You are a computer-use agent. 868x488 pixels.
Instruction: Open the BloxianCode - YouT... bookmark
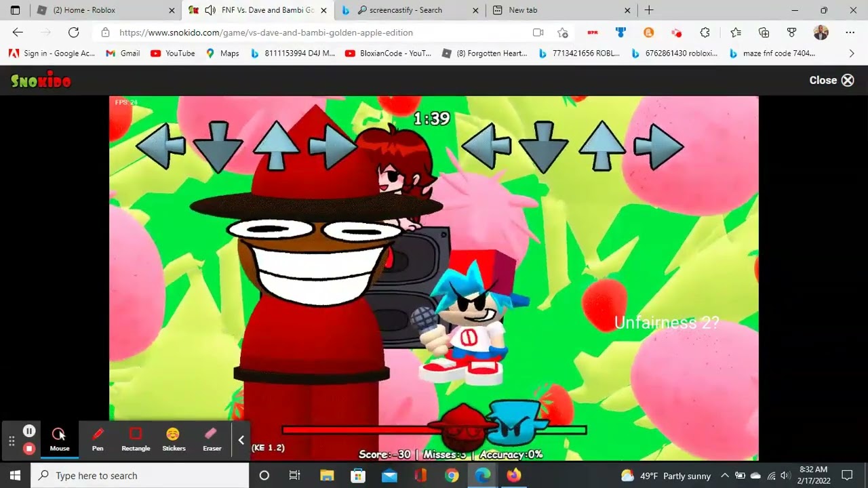tap(389, 54)
